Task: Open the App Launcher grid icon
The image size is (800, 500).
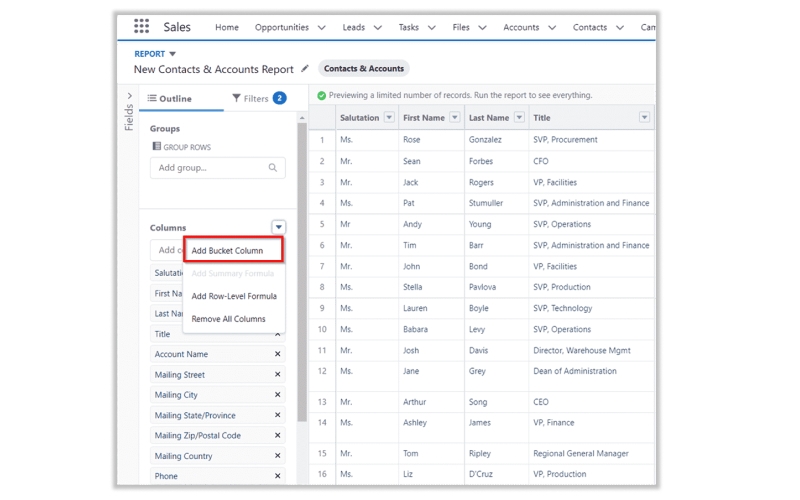Action: tap(141, 27)
